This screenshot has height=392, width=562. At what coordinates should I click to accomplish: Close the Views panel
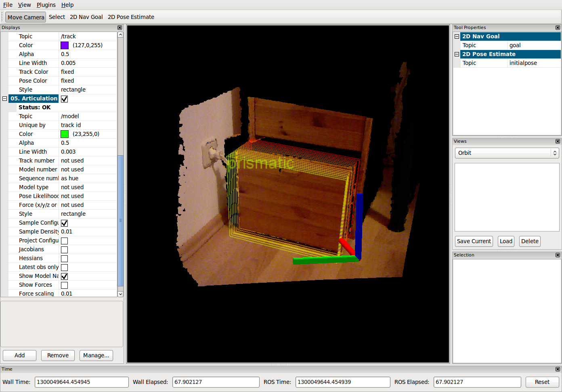point(558,142)
